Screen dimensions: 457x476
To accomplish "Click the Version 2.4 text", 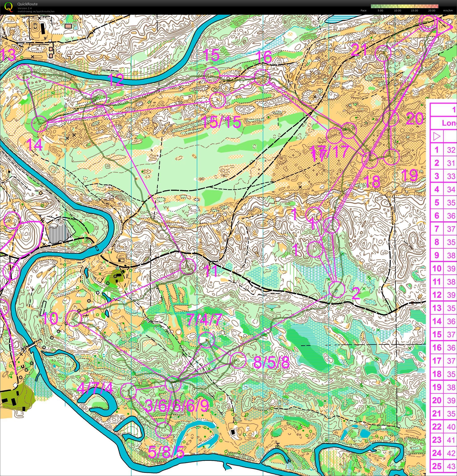I will [x=25, y=8].
